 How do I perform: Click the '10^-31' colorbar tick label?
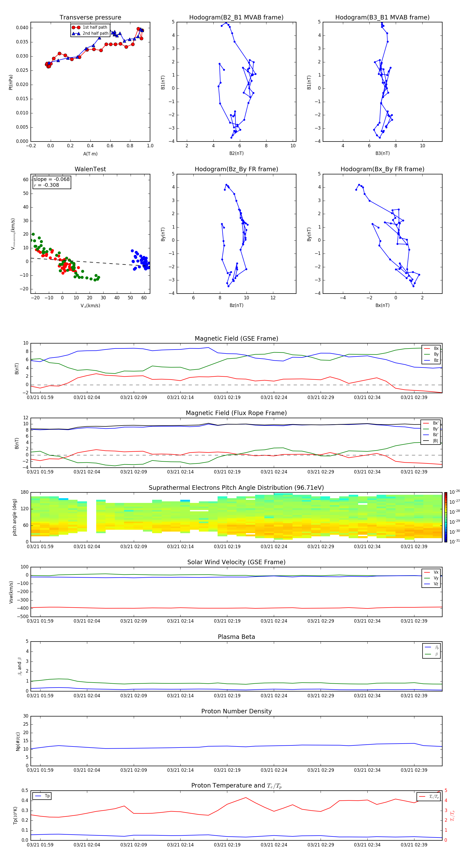tap(455, 542)
